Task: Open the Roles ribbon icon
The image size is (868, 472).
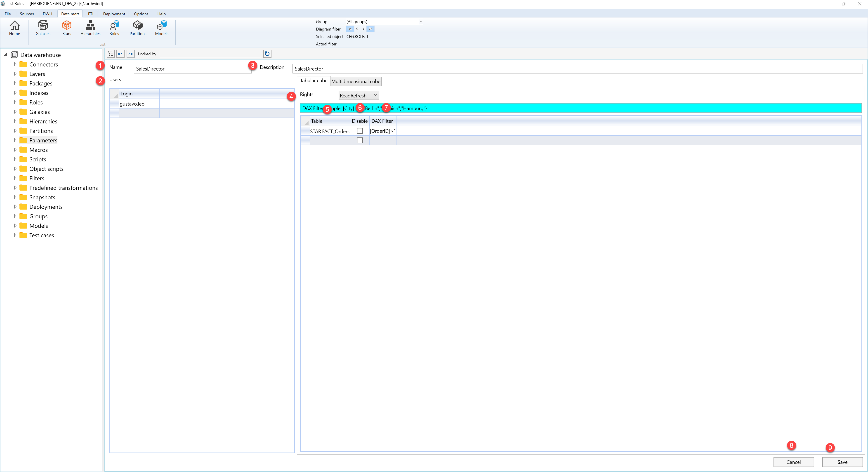Action: point(114,28)
